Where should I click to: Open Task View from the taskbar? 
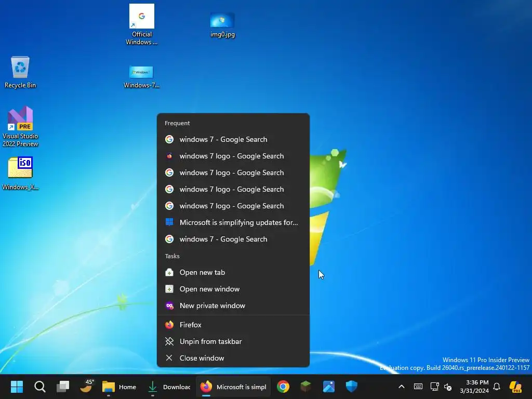(63, 387)
